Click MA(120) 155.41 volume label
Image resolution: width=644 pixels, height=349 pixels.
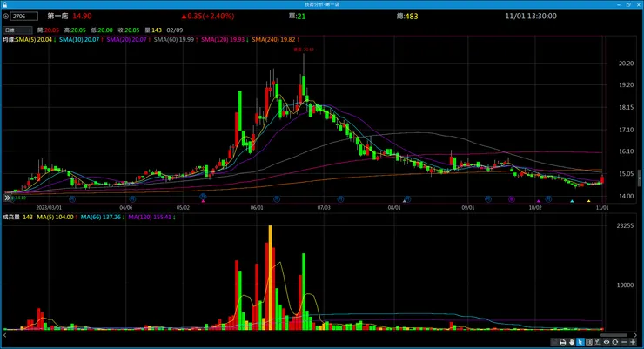point(151,217)
